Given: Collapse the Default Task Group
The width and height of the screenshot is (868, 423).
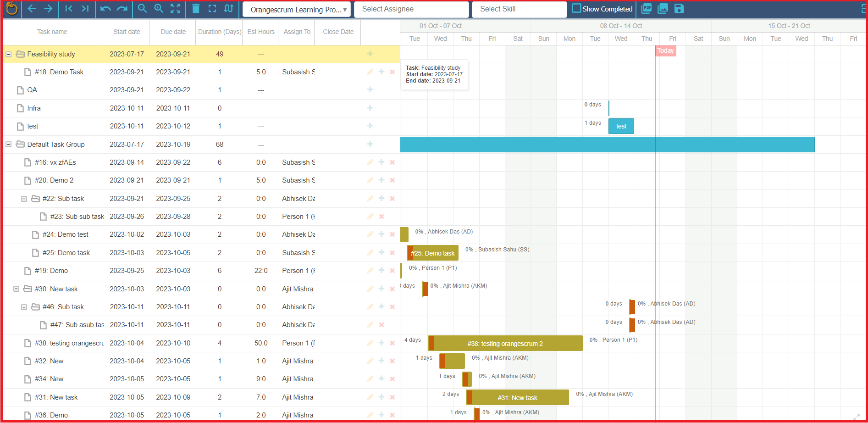Looking at the screenshot, I should pyautogui.click(x=8, y=145).
